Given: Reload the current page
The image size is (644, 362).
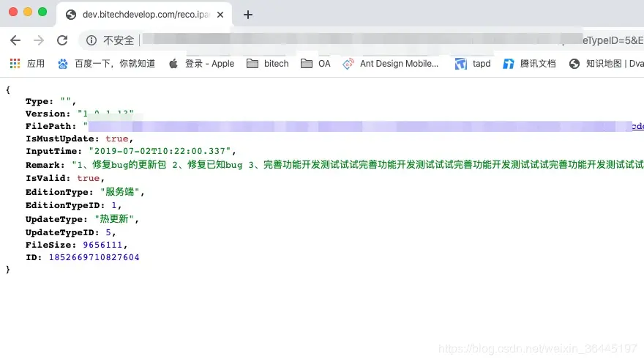Looking at the screenshot, I should pyautogui.click(x=62, y=40).
